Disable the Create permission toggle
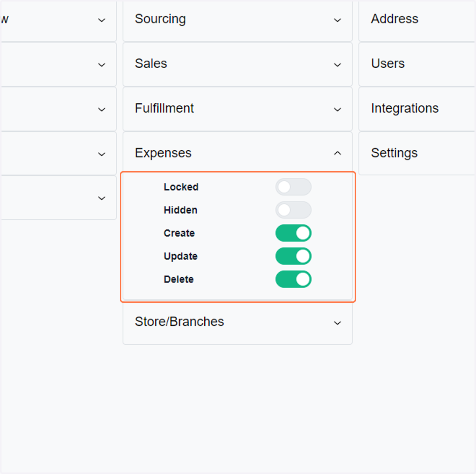This screenshot has width=476, height=474. click(294, 233)
